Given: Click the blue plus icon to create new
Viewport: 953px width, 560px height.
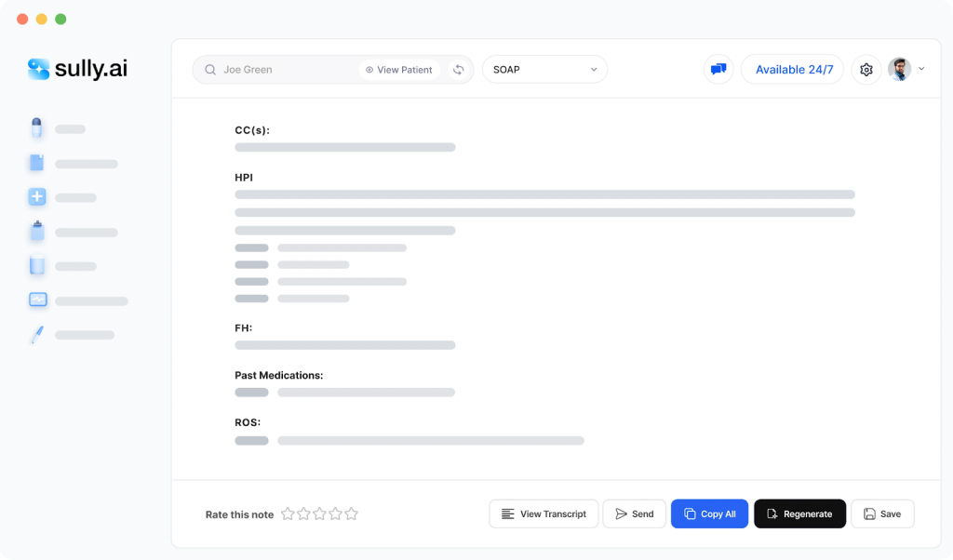Looking at the screenshot, I should pos(37,196).
